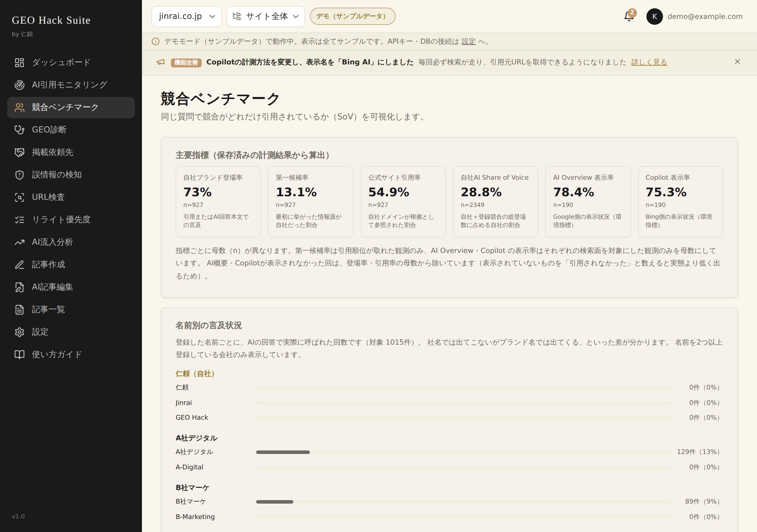757x532 pixels.
Task: Click the 仁頼 mention progress bar
Action: 463,388
